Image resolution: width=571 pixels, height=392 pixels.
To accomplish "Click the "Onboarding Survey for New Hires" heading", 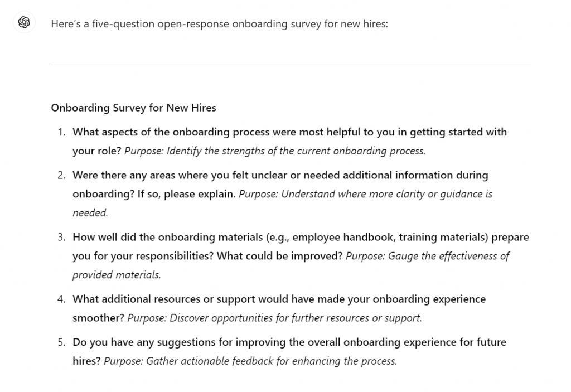I will click(x=133, y=108).
